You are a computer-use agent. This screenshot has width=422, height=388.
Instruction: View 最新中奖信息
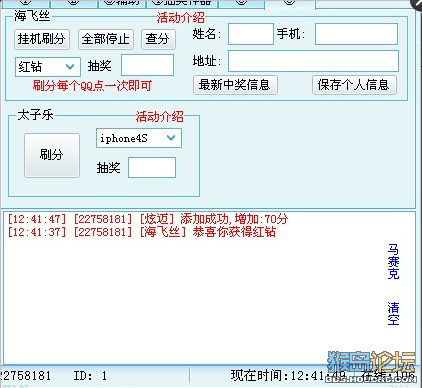(x=235, y=85)
